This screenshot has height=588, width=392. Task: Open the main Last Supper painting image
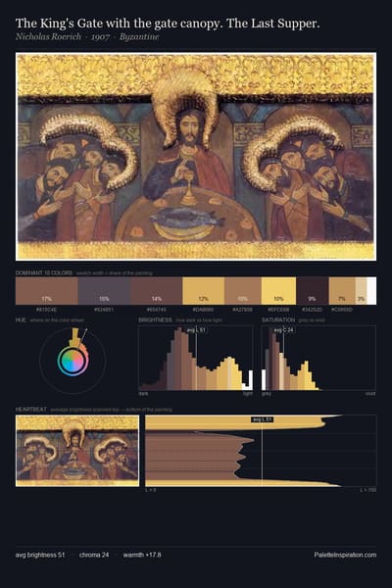pyautogui.click(x=196, y=157)
